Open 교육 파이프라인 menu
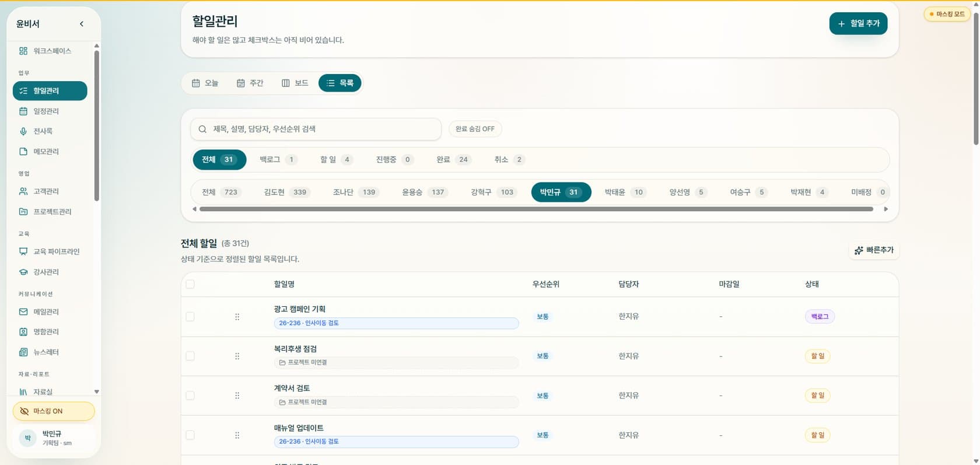980x465 pixels. pos(50,251)
